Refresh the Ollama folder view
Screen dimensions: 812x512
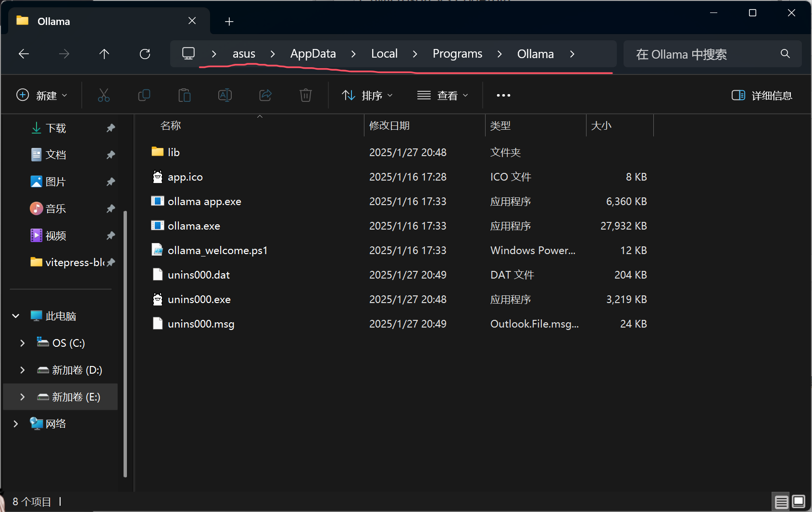145,54
